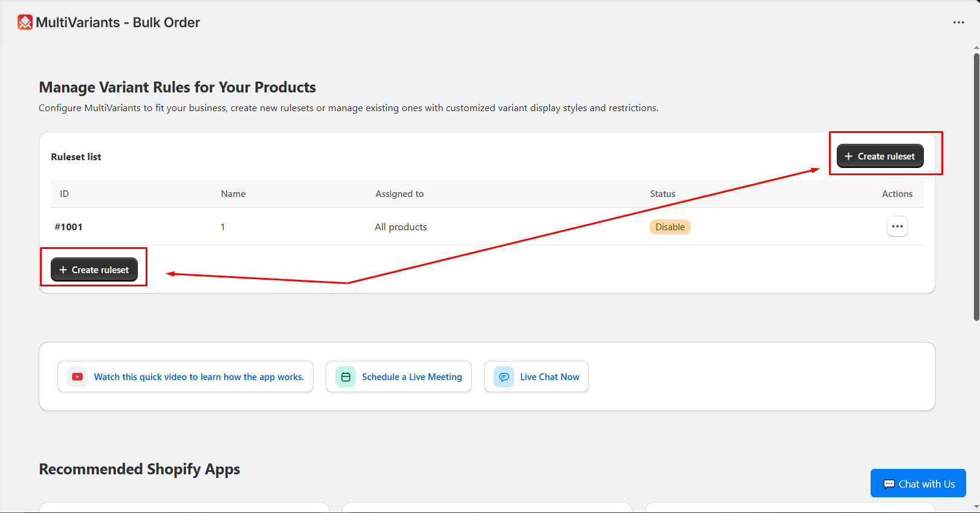The height and width of the screenshot is (513, 980).
Task: Click the Recommended Shopify Apps heading
Action: (x=140, y=469)
